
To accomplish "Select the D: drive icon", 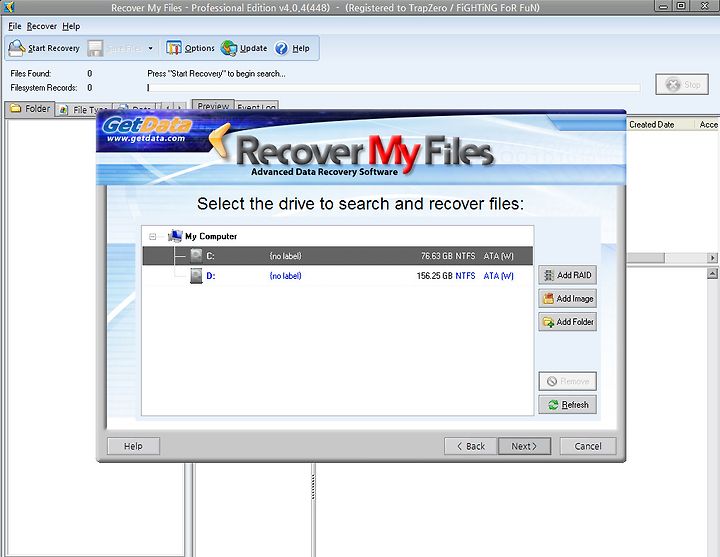I will click(196, 276).
